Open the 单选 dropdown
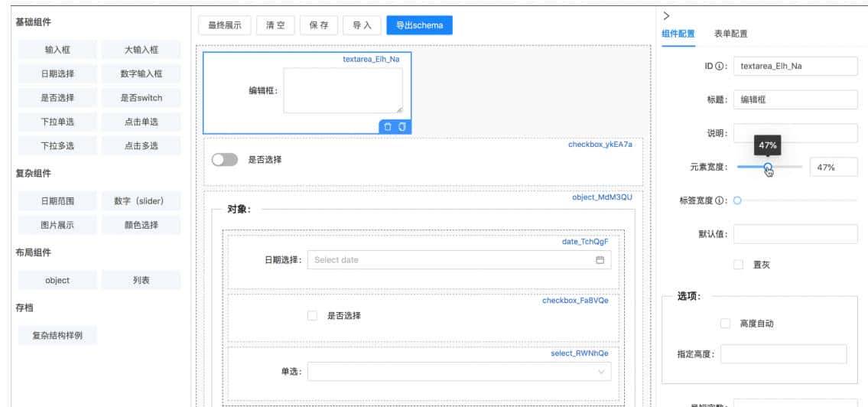This screenshot has height=407, width=868. pyautogui.click(x=460, y=372)
